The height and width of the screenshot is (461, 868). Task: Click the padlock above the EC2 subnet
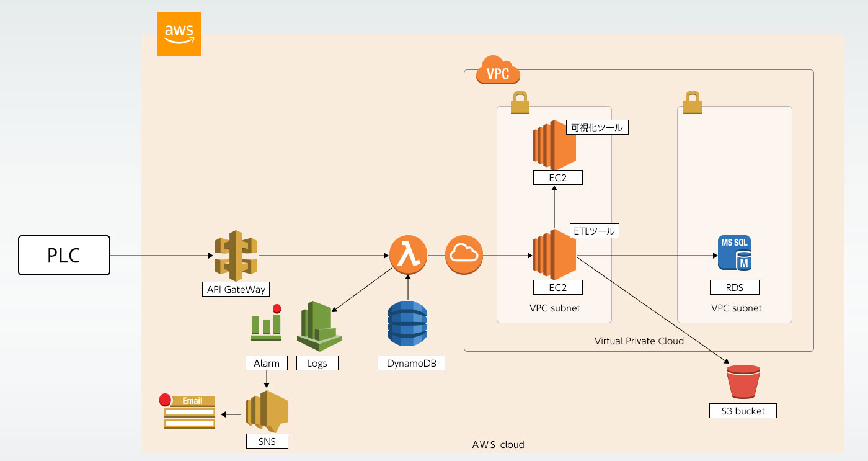pos(520,103)
